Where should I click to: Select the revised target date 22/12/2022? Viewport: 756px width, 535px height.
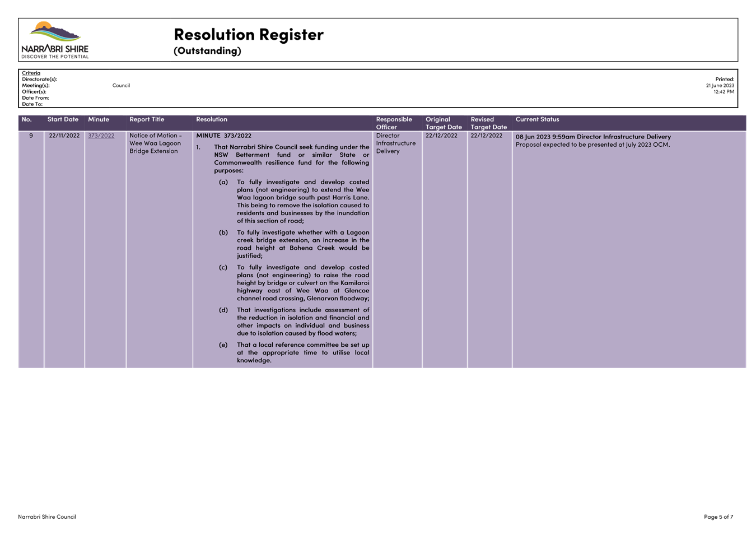486,136
